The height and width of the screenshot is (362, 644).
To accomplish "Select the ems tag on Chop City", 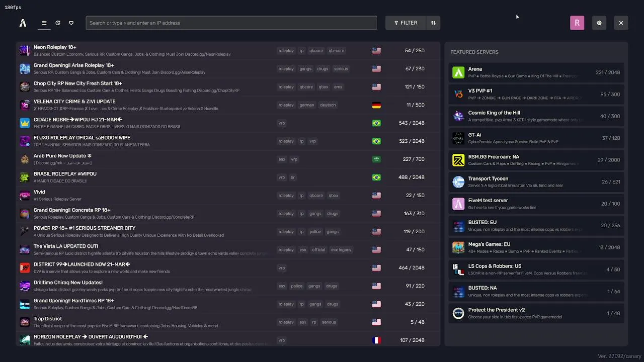I will click(338, 86).
